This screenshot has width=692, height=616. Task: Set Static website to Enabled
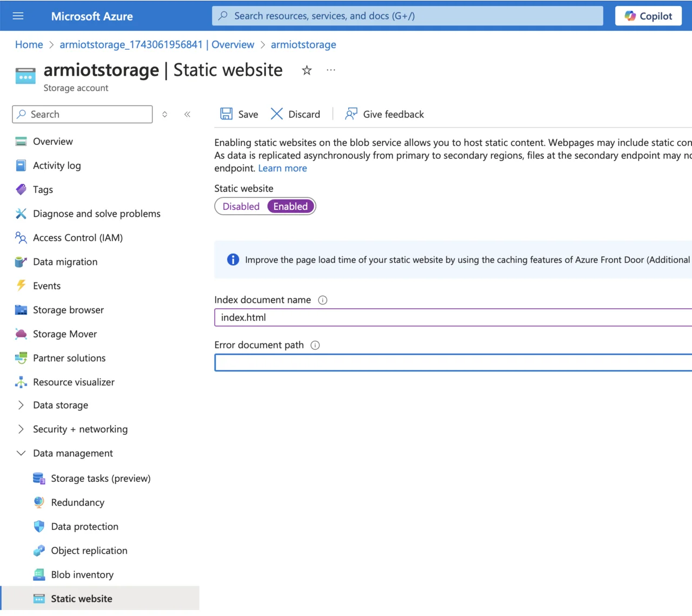point(290,207)
